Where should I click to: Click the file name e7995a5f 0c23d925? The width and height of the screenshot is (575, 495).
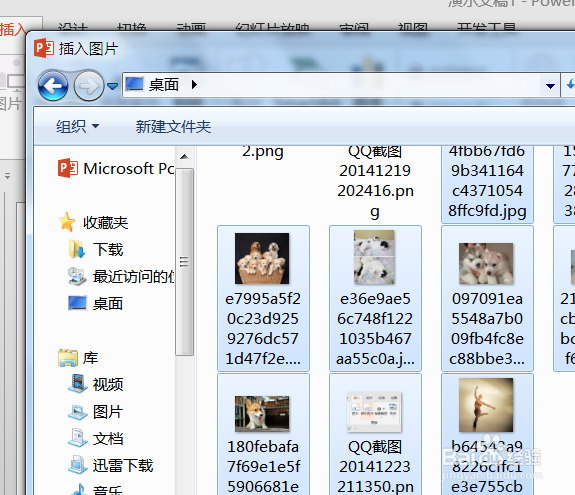point(263,329)
